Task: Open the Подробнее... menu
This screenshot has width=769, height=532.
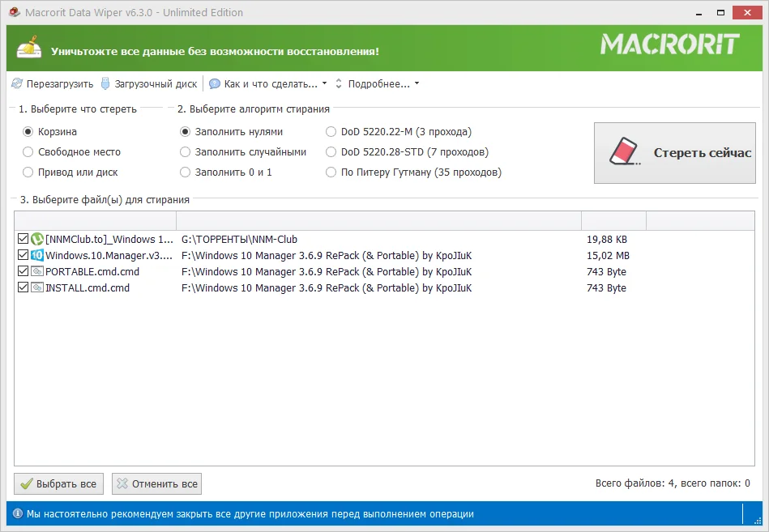Action: pos(378,83)
